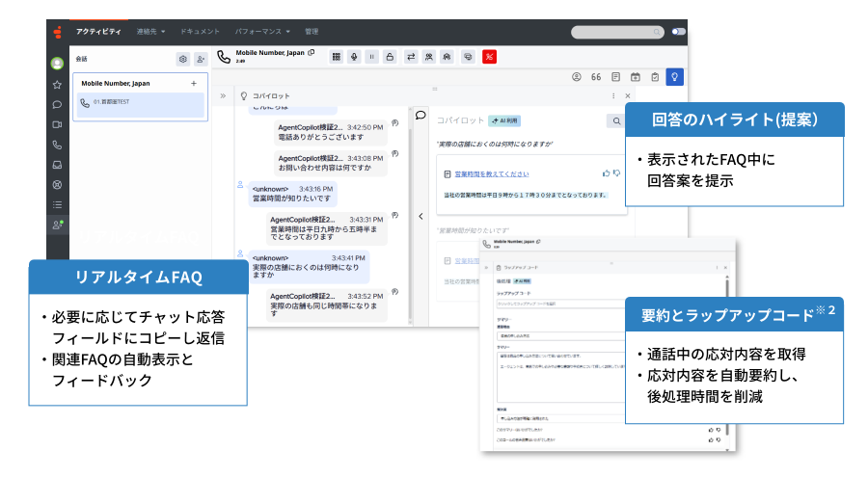868x477 pixels.
Task: Close the Copilot panel with X
Action: pyautogui.click(x=627, y=95)
